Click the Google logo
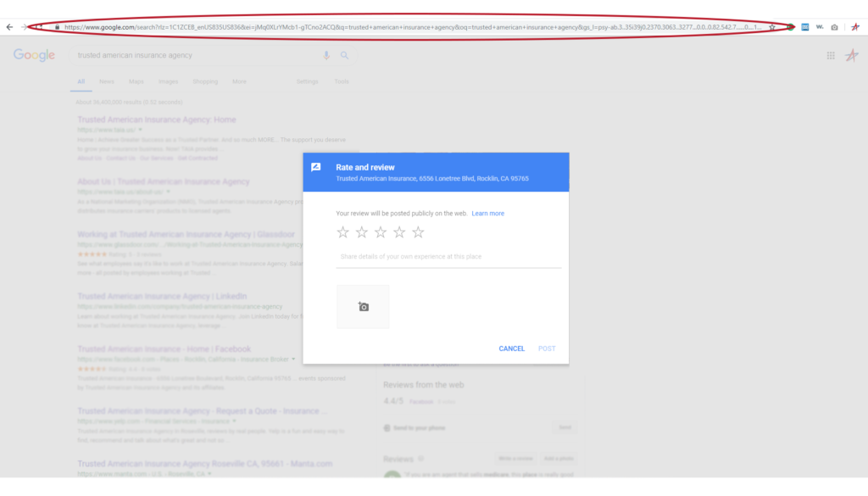The image size is (868, 496). [34, 55]
